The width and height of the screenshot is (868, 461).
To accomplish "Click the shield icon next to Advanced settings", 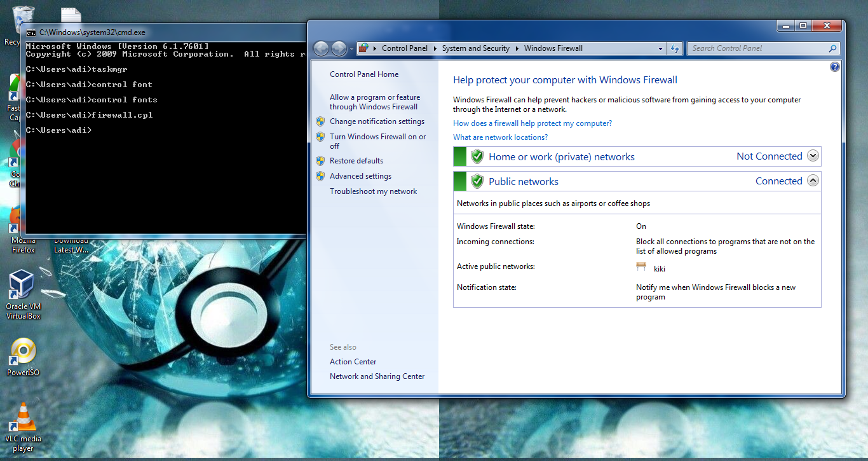I will click(320, 175).
